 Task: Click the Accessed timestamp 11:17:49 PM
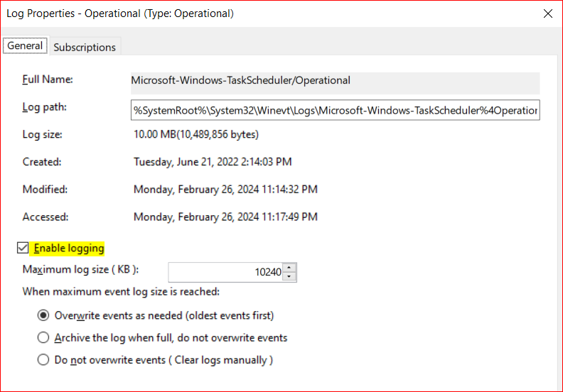pos(290,217)
